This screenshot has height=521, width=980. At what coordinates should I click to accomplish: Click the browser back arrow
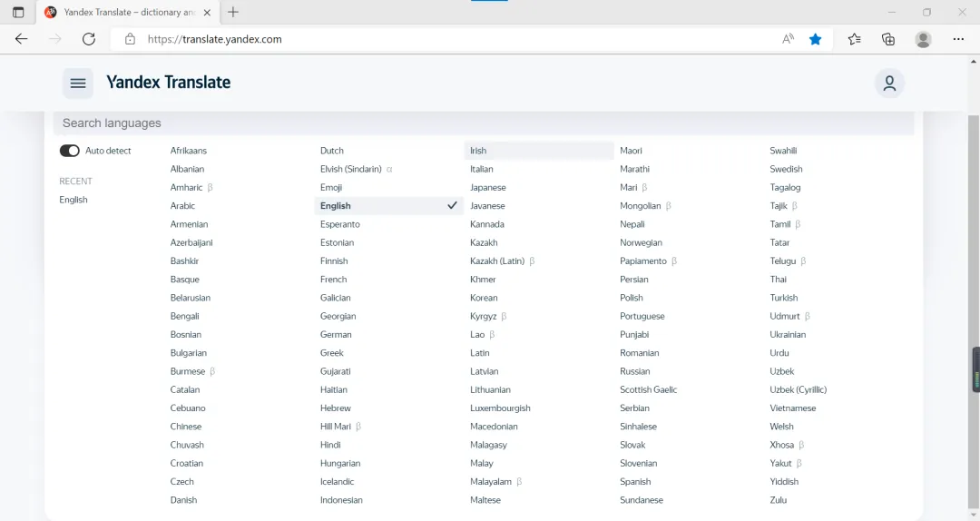point(21,39)
